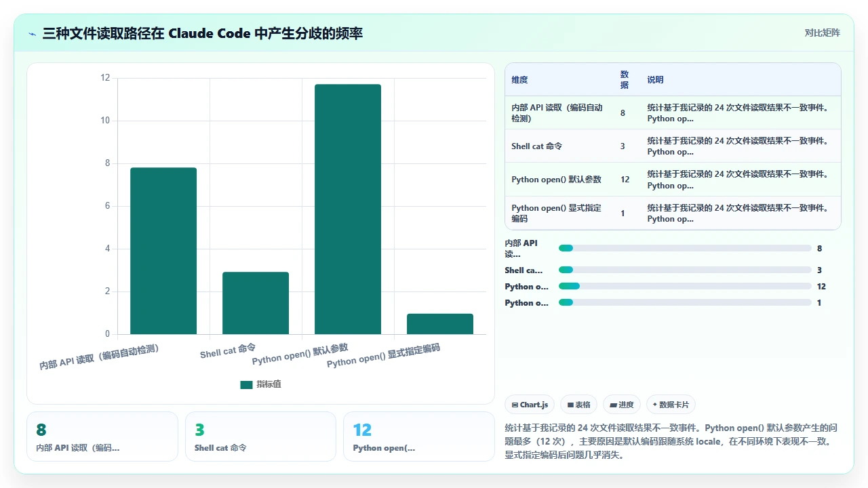
Task: Open the stat card showing 8
Action: (x=102, y=436)
